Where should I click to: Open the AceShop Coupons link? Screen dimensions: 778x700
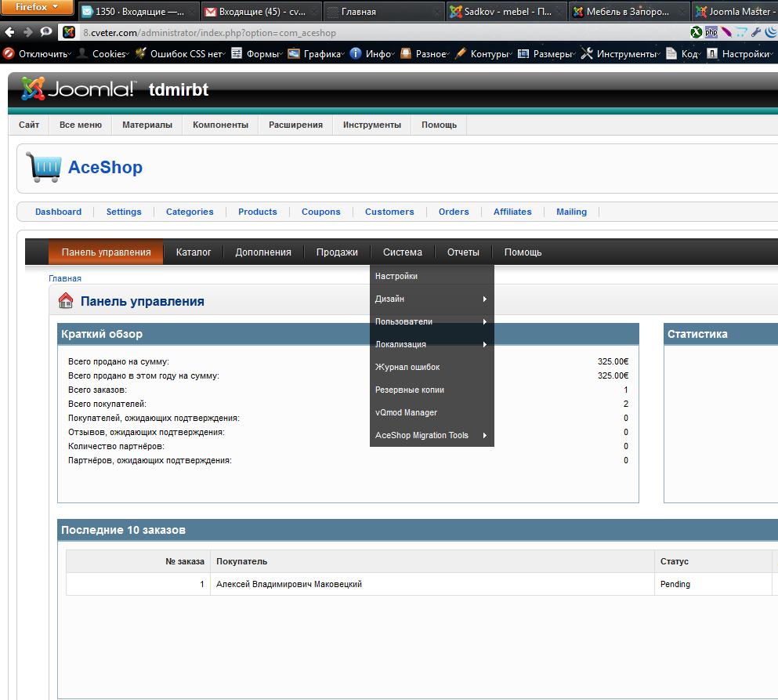321,212
